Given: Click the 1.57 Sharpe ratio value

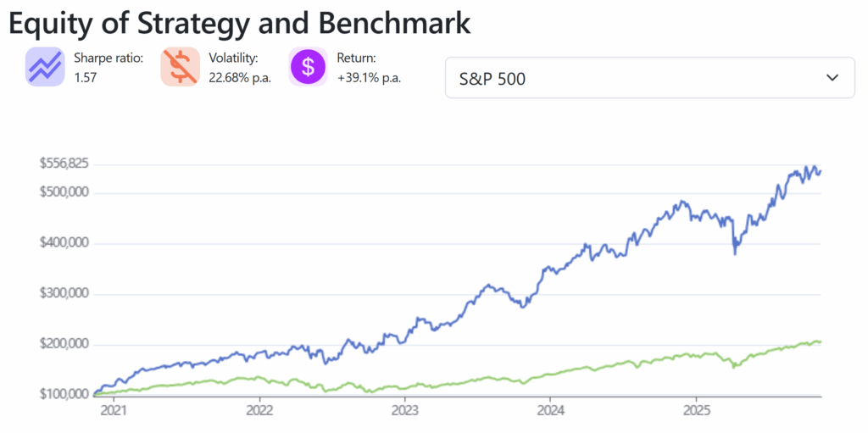Looking at the screenshot, I should 87,77.
